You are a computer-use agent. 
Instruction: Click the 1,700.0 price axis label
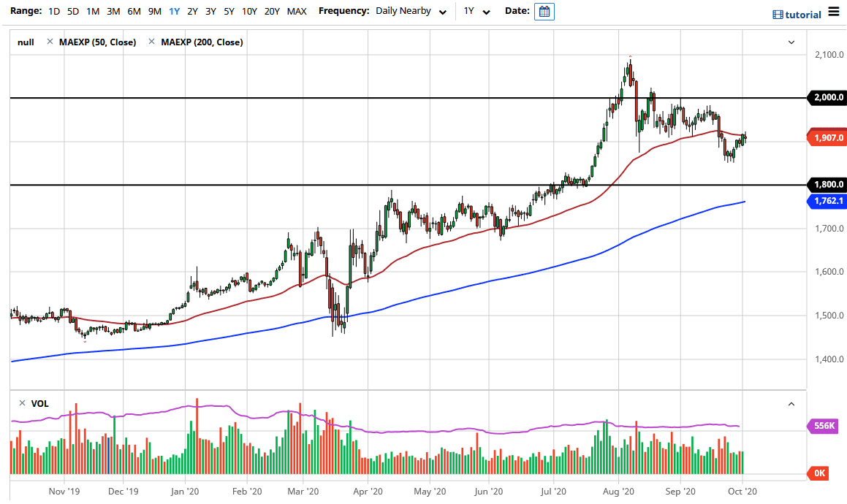point(829,229)
